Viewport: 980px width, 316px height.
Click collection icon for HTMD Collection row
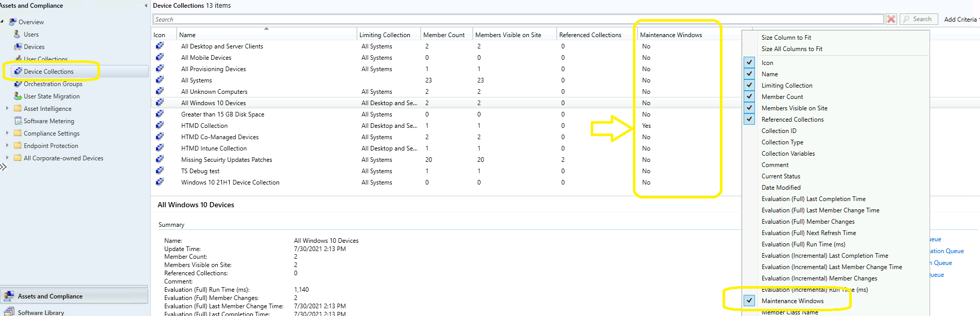coord(160,125)
